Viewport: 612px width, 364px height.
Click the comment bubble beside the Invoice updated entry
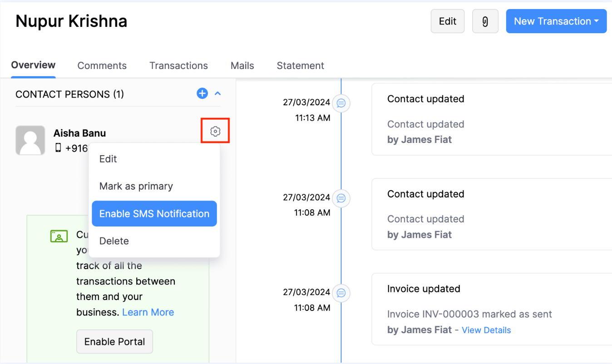(341, 293)
